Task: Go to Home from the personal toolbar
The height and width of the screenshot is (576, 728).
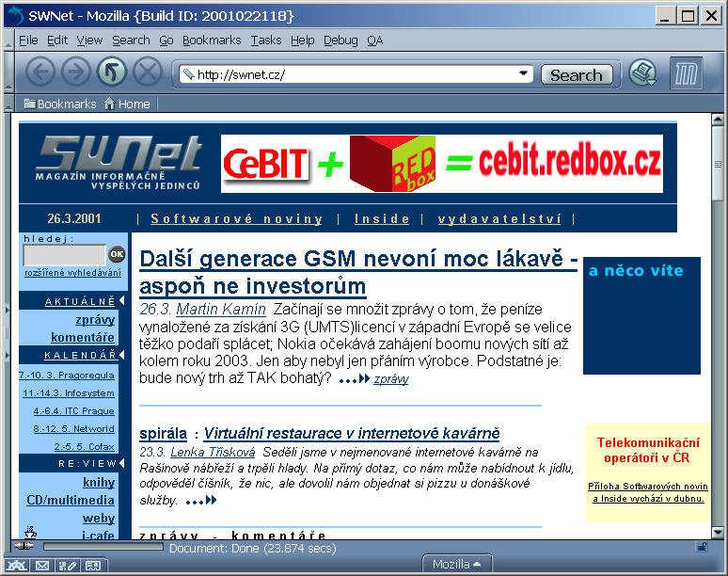Action: (127, 104)
